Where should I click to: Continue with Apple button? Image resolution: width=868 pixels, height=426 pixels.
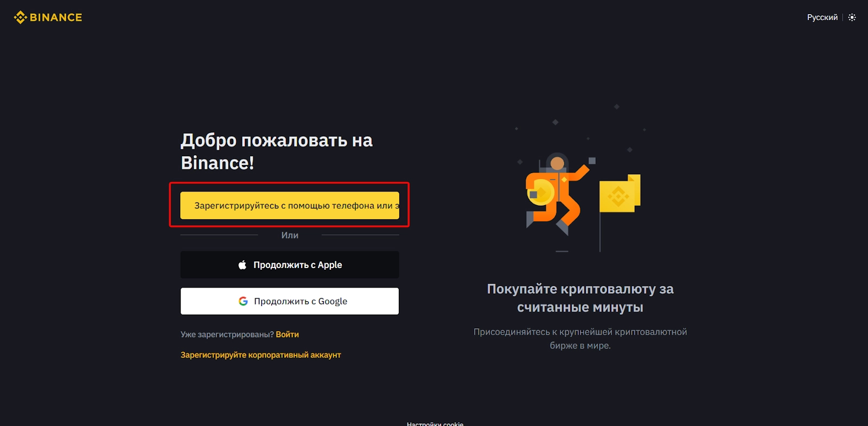click(290, 265)
